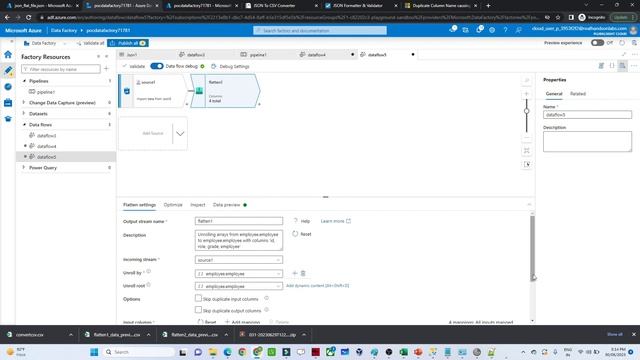640x360 pixels.
Task: Toggle the Properties pane icon
Action: point(622,66)
